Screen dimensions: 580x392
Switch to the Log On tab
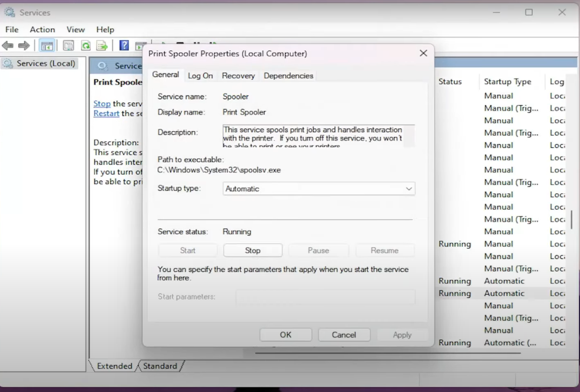pyautogui.click(x=200, y=75)
